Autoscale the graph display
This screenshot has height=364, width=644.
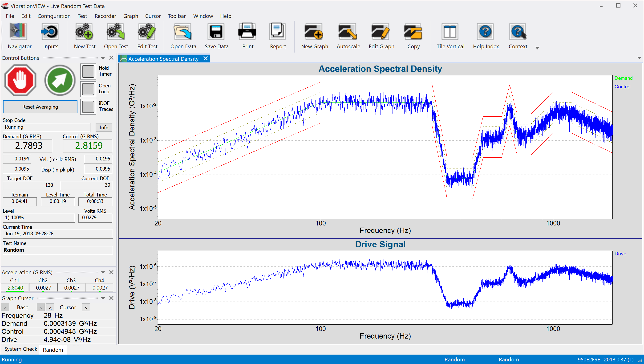pyautogui.click(x=348, y=35)
